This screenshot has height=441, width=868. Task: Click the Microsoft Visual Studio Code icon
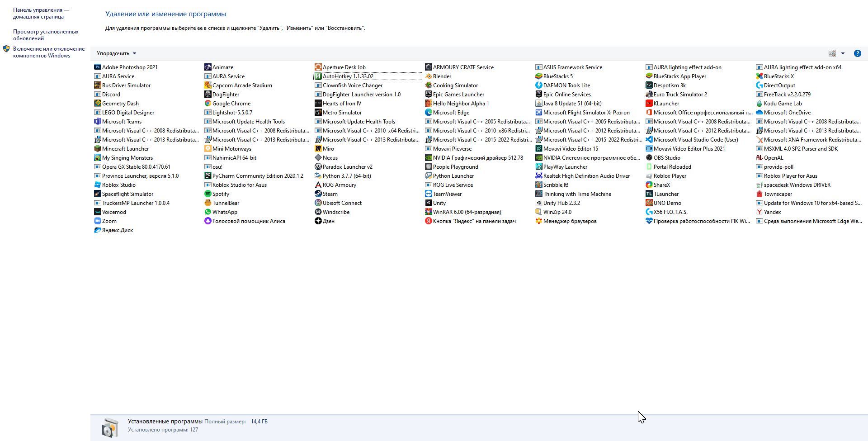point(649,139)
